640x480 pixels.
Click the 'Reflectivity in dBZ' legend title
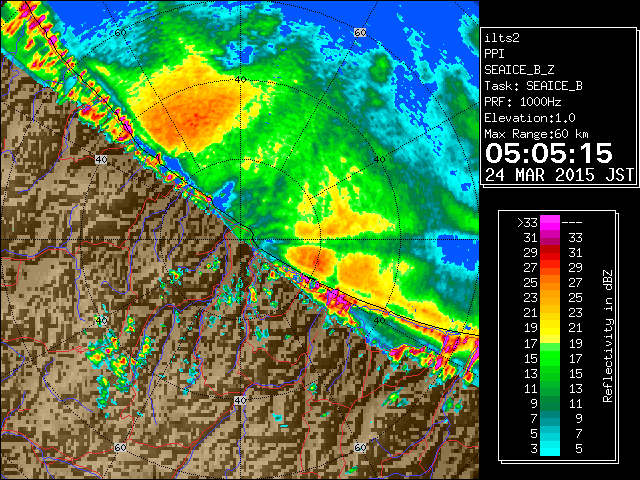(607, 336)
